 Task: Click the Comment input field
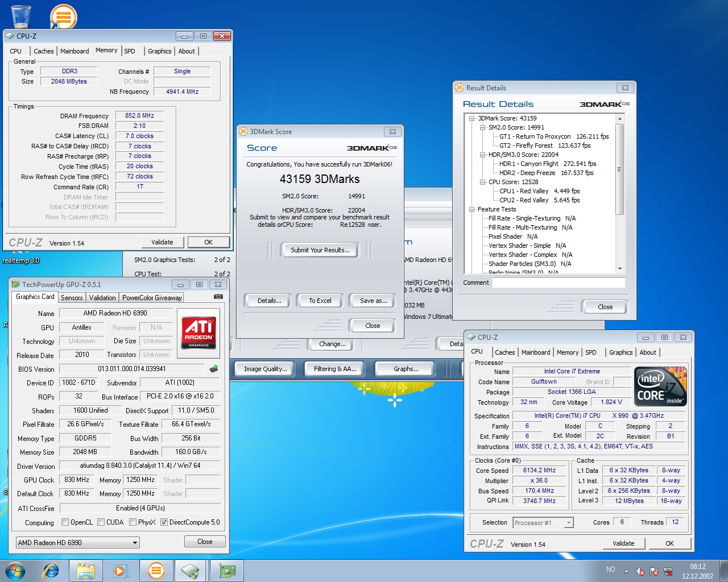pyautogui.click(x=558, y=283)
